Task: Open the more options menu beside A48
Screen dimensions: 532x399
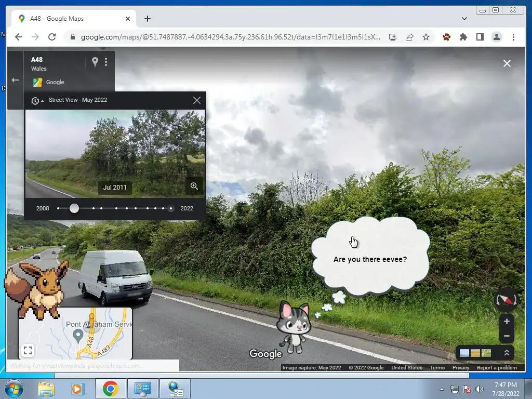Action: click(x=106, y=62)
